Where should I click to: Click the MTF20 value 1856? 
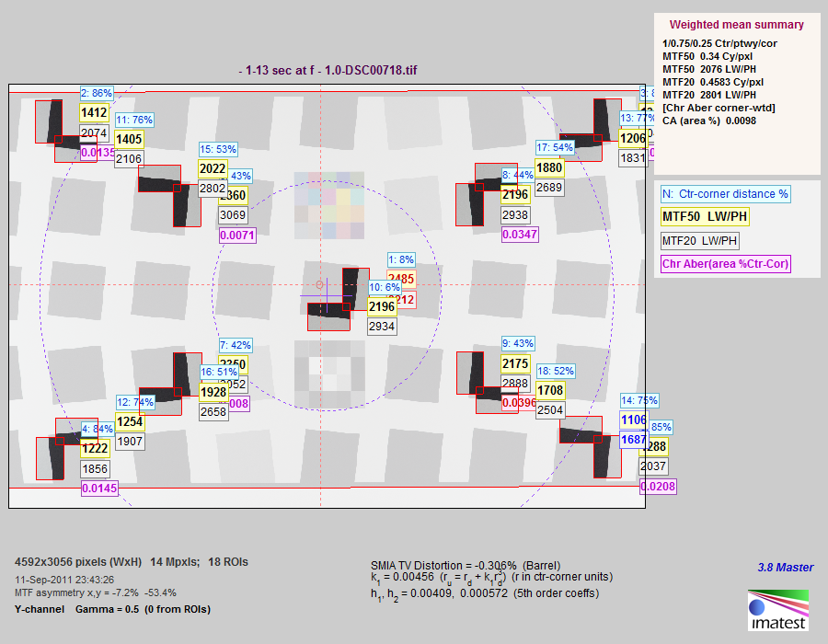click(x=95, y=469)
